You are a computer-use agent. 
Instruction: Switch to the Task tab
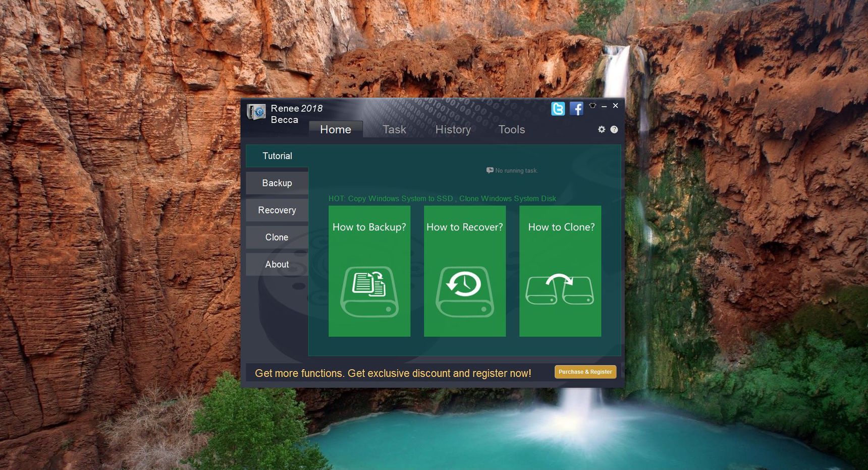394,130
